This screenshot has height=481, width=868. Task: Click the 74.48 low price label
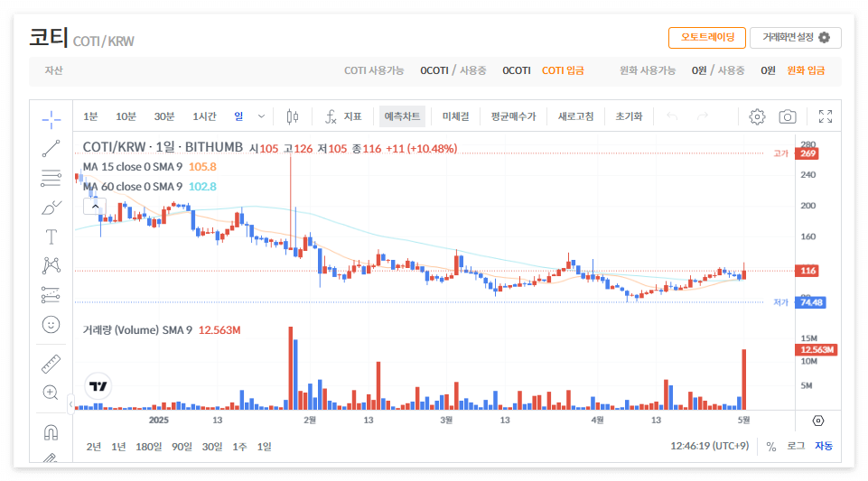(810, 302)
